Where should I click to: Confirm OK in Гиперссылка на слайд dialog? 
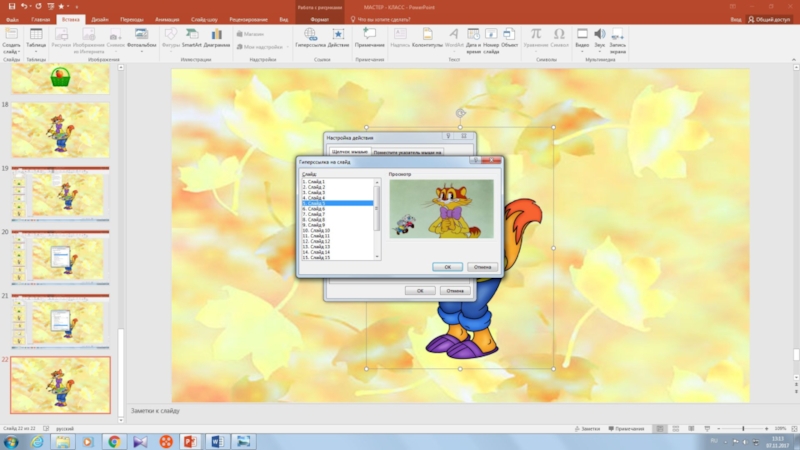click(447, 267)
